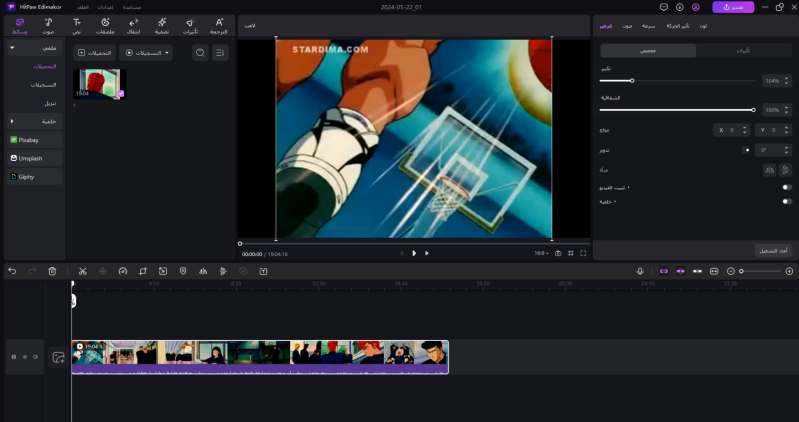
Task: Toggle the background (خلفية) switch
Action: tap(787, 201)
